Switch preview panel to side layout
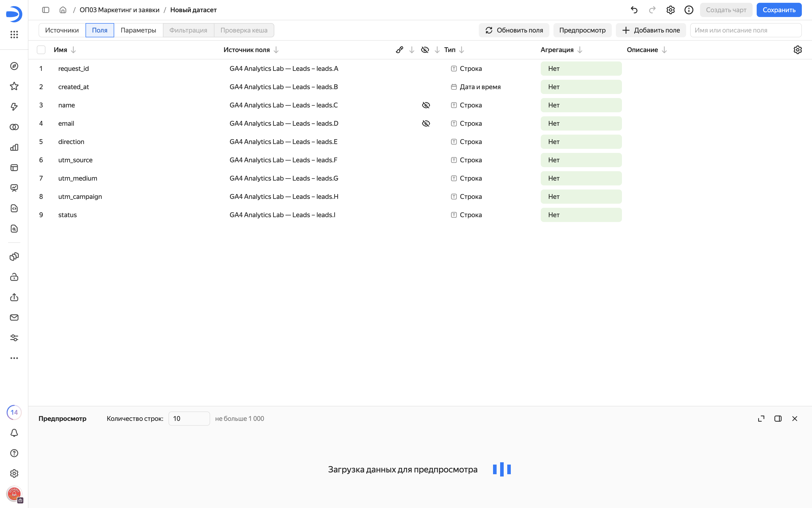Viewport: 812px width, 508px height. [x=778, y=419]
